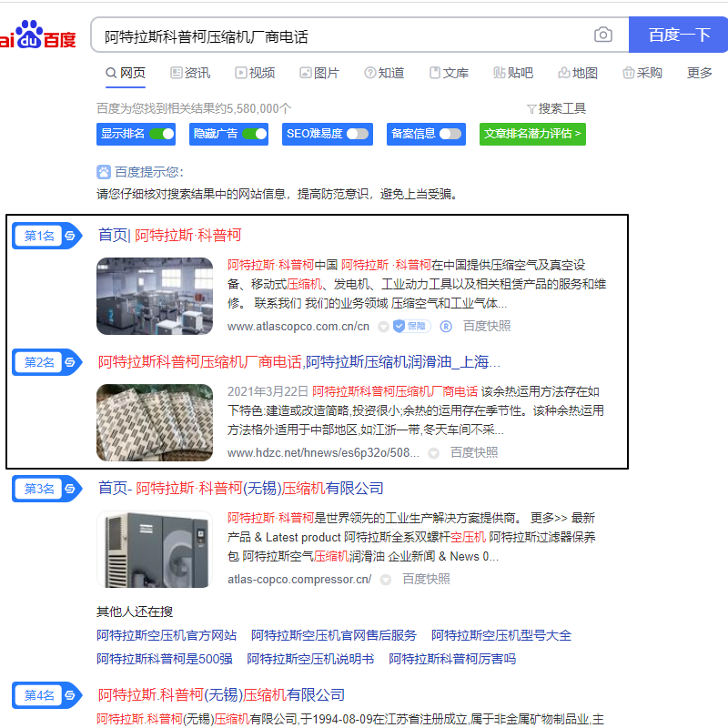Click the 第2名 rank badge icon
728x728 pixels.
click(47, 362)
